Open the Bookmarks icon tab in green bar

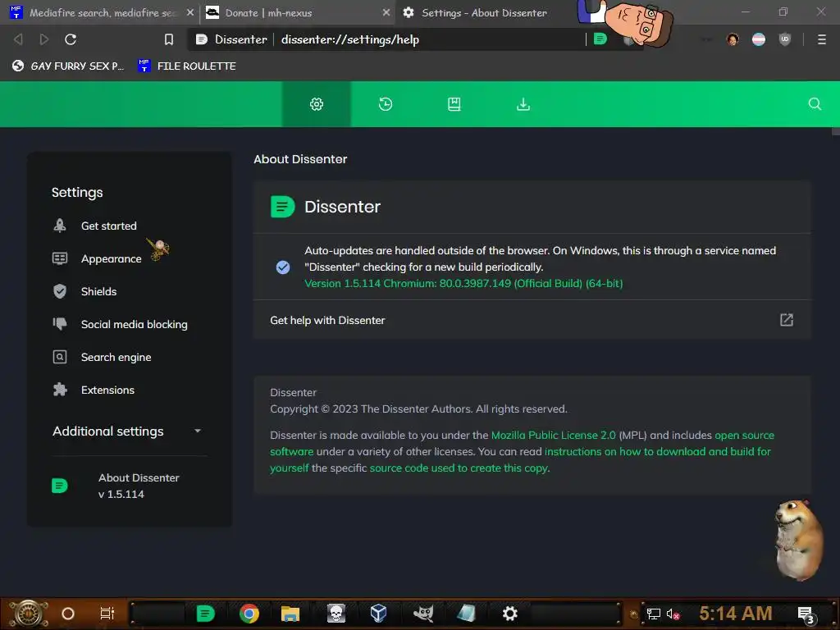454,104
